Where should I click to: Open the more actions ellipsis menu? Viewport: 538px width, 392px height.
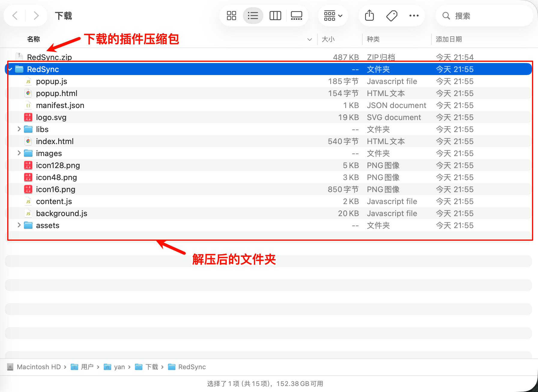(x=414, y=16)
